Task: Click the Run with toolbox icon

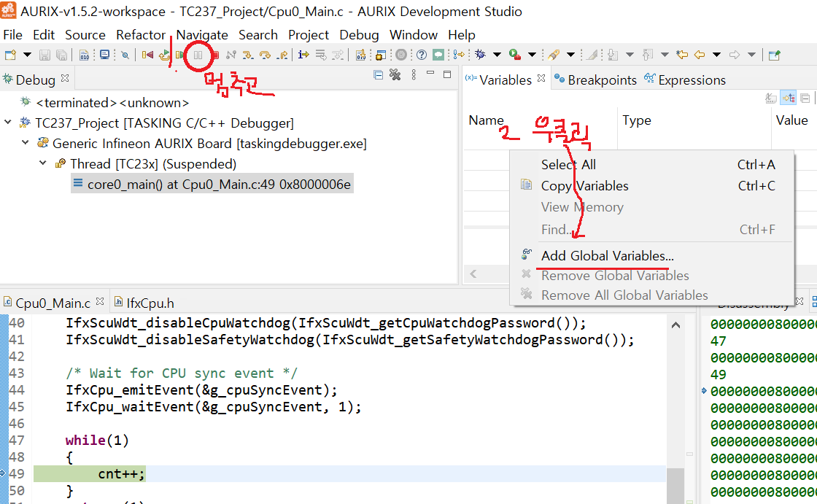Action: [x=515, y=55]
